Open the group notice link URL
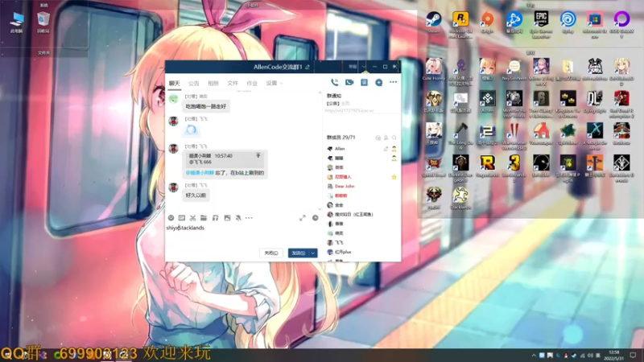 pyautogui.click(x=350, y=111)
